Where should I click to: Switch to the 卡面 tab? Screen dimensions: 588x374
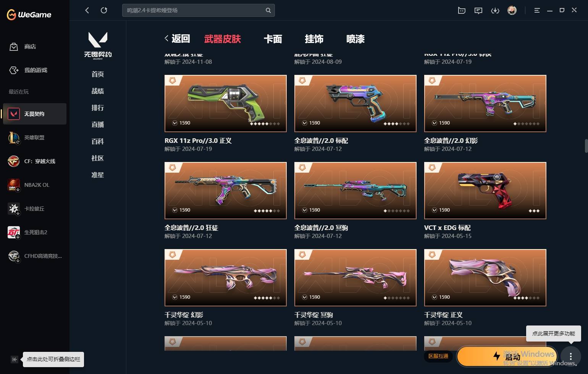point(273,39)
